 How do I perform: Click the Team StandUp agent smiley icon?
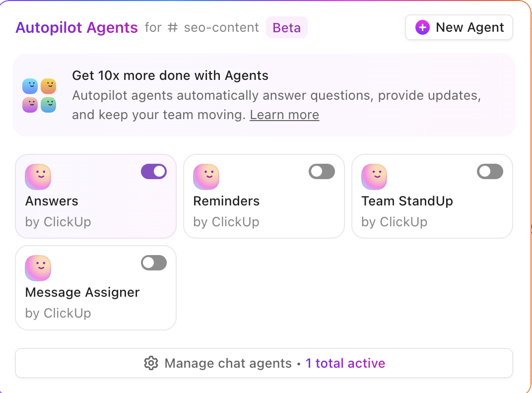(x=374, y=177)
